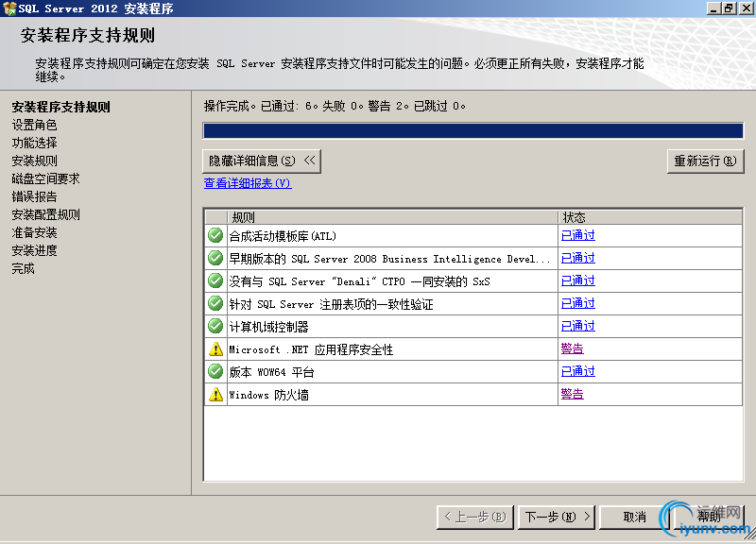
Task: Click warning icon for Windows 防火墙 row
Action: [x=215, y=394]
